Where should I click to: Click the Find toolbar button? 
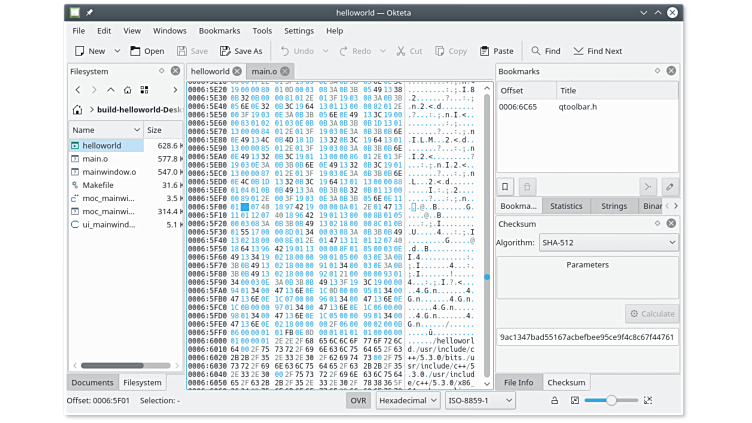[x=545, y=51]
